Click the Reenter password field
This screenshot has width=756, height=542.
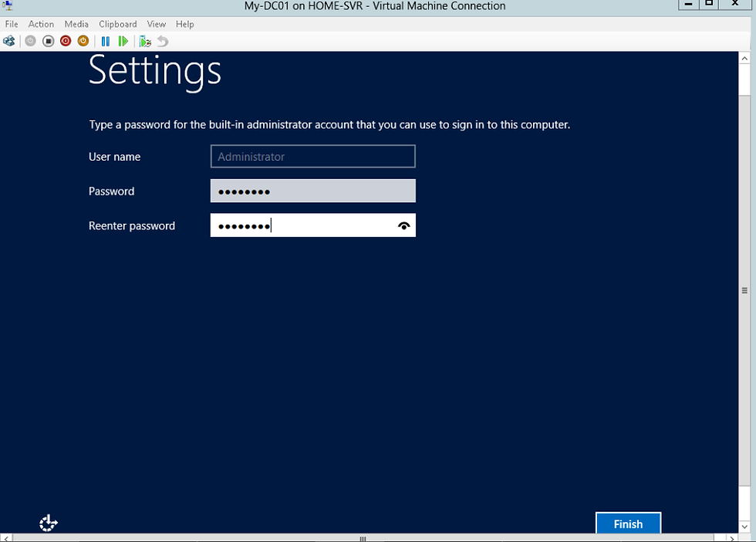(313, 225)
